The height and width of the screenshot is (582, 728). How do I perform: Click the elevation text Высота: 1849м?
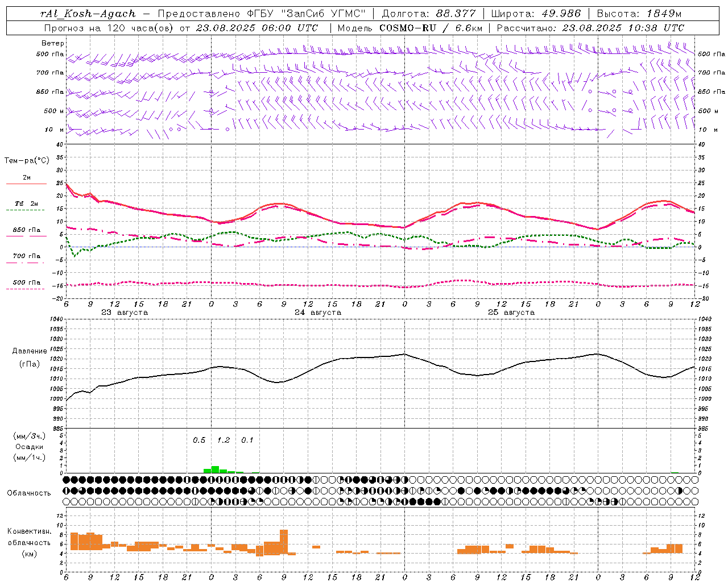[x=639, y=14]
